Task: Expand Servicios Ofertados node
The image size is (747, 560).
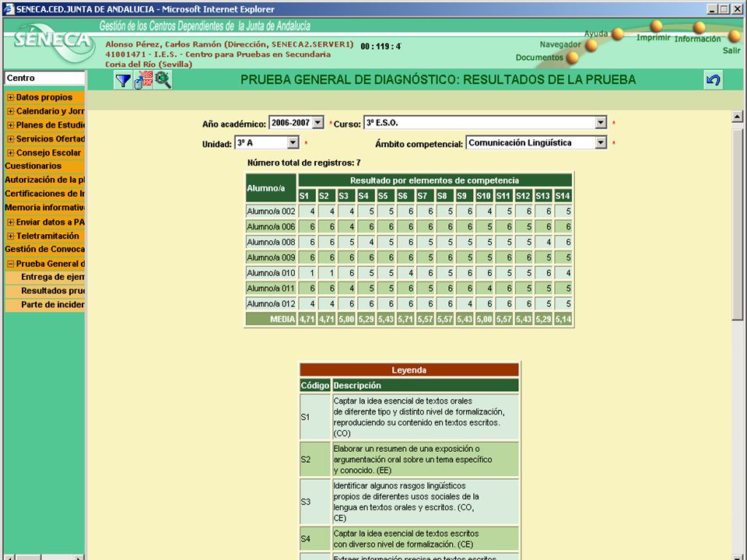Action: point(10,139)
